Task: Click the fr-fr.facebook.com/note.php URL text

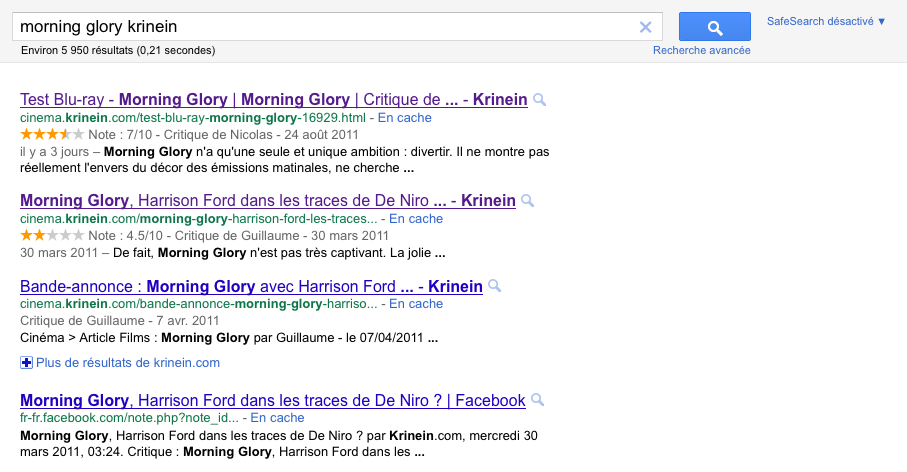Action: (129, 418)
